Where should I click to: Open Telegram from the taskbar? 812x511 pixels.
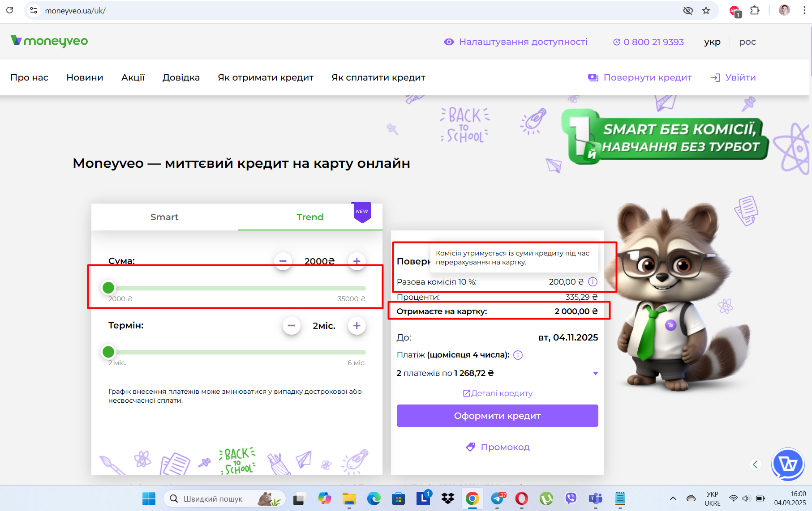tap(498, 498)
